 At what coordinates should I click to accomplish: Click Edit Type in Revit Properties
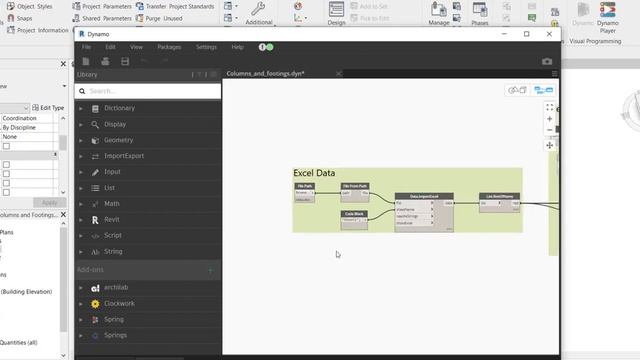pyautogui.click(x=48, y=108)
